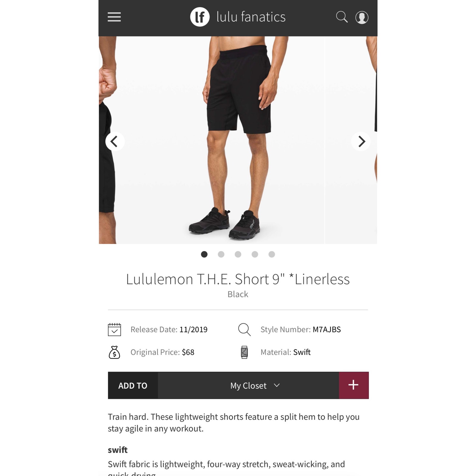Viewport: 476px width, 476px height.
Task: Click the material fabric spool icon
Action: point(244,352)
